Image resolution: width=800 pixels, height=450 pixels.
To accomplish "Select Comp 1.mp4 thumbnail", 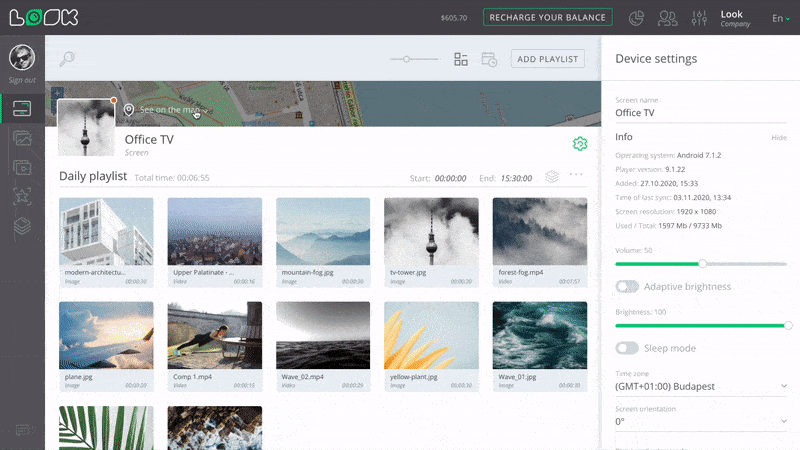I will click(x=215, y=335).
